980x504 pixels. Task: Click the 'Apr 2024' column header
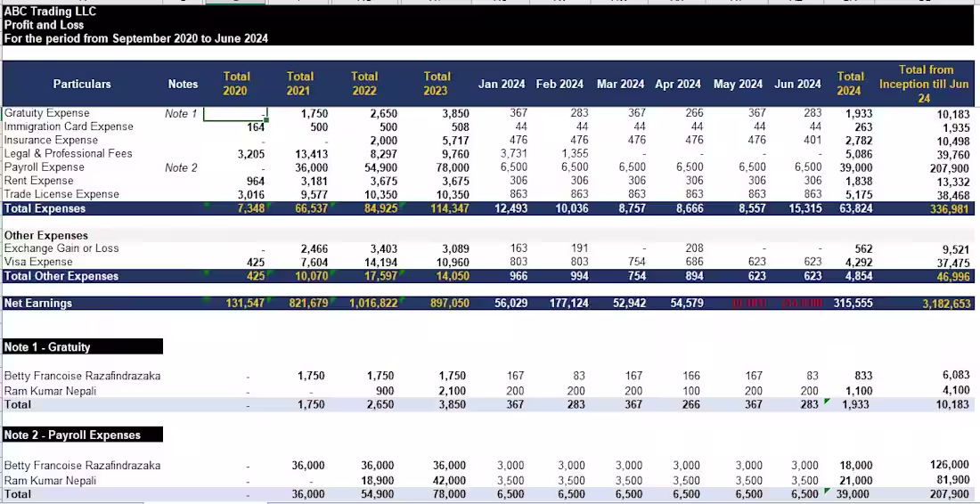pyautogui.click(x=677, y=84)
